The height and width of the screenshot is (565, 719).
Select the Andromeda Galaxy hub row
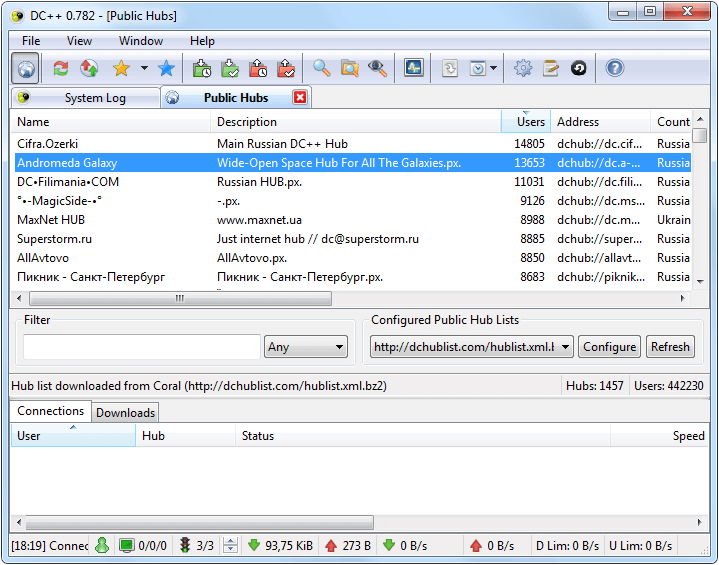(353, 163)
